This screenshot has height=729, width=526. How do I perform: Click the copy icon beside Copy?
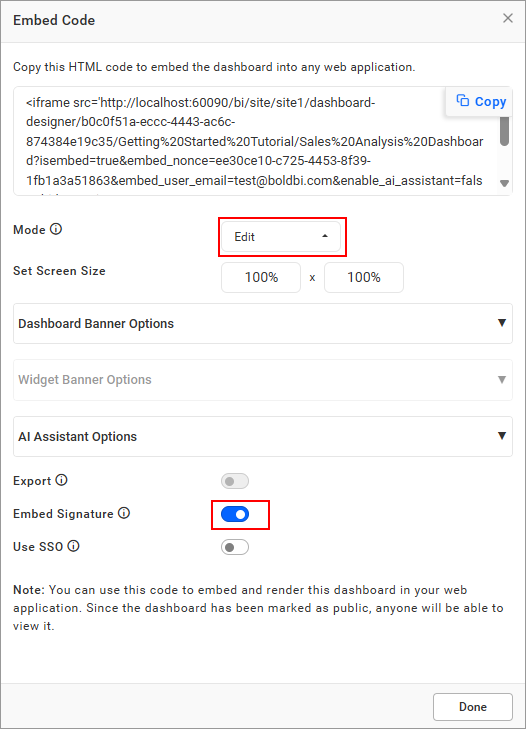point(462,100)
